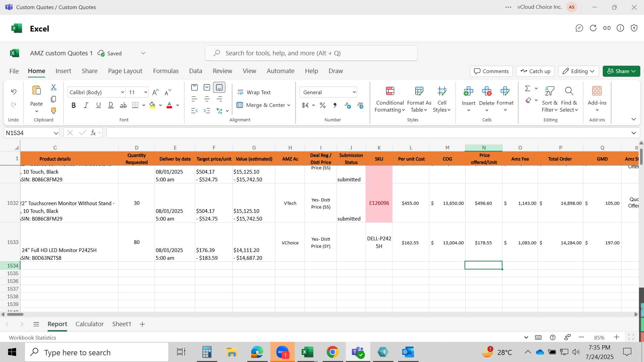Switch to the Sheet1 tab
644x362 pixels.
coord(121,324)
